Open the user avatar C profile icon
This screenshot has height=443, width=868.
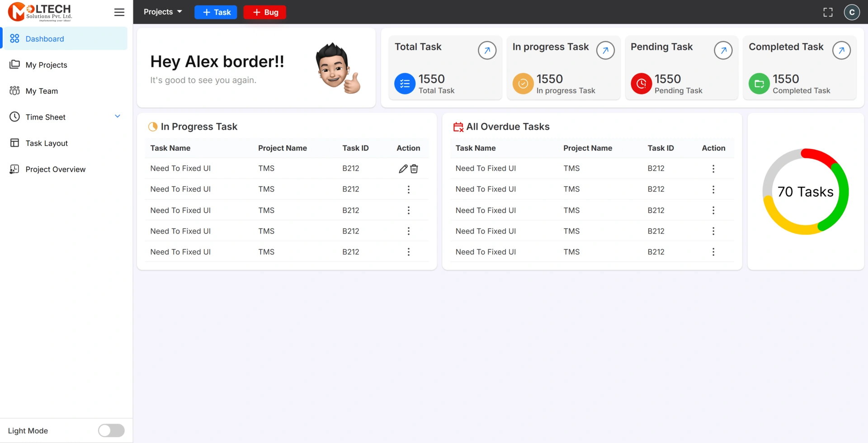point(852,12)
